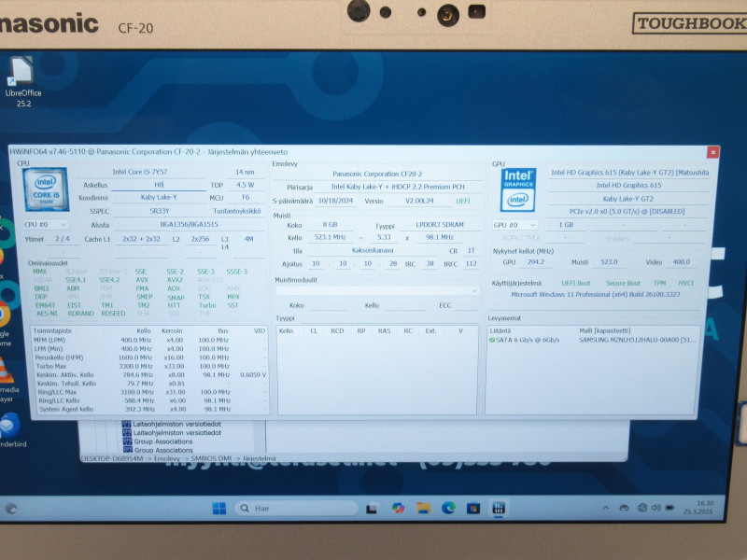The width and height of the screenshot is (747, 560).
Task: Click "Kaby Lake-Y GT2" in GPU panel
Action: pyautogui.click(x=627, y=199)
